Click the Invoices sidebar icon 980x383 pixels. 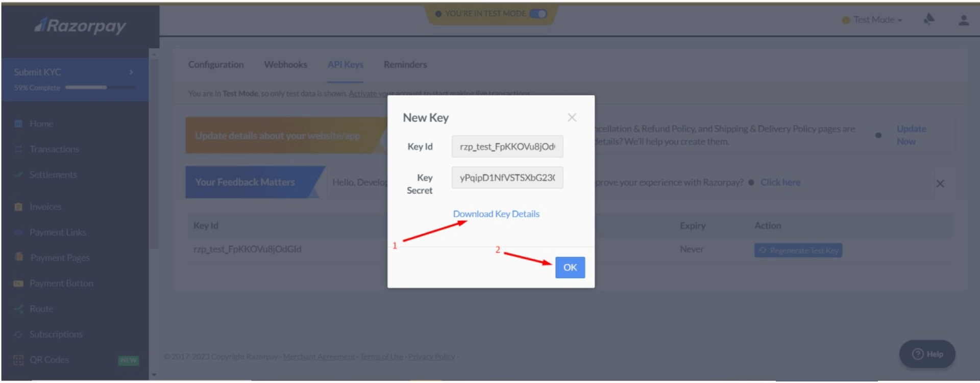click(18, 207)
